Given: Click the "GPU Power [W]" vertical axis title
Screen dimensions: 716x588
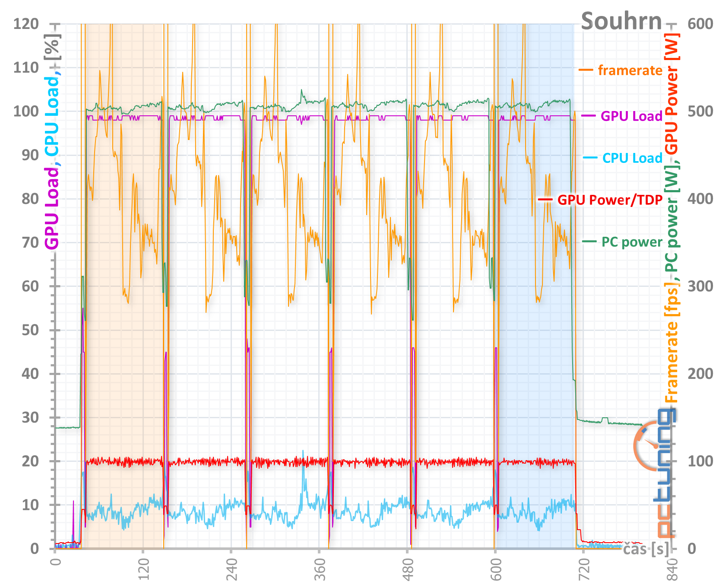Looking at the screenshot, I should click(x=671, y=95).
